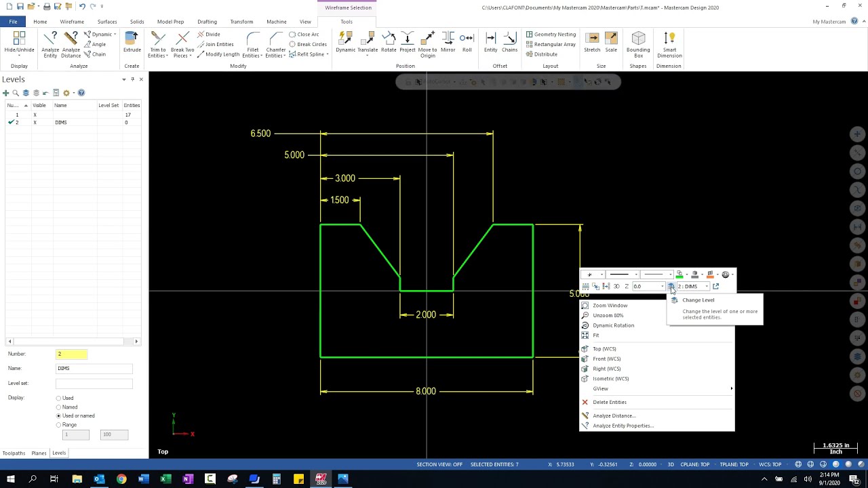The width and height of the screenshot is (868, 488).
Task: Expand the GView submenu arrow
Action: (731, 388)
